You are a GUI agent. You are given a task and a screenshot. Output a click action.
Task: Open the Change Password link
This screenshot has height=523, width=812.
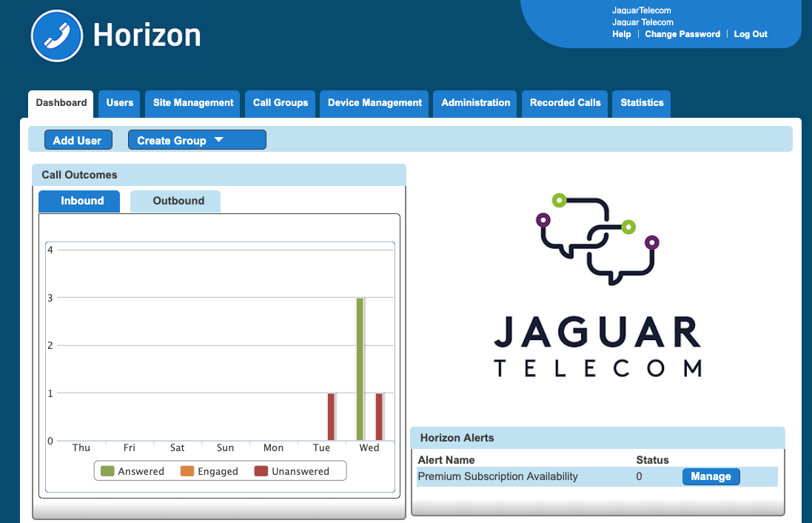(682, 34)
